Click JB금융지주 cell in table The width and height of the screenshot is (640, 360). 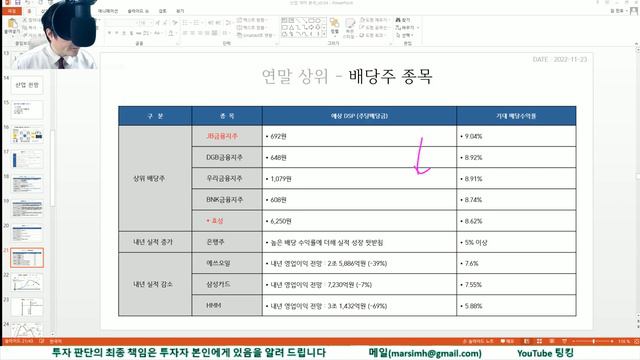(227, 136)
